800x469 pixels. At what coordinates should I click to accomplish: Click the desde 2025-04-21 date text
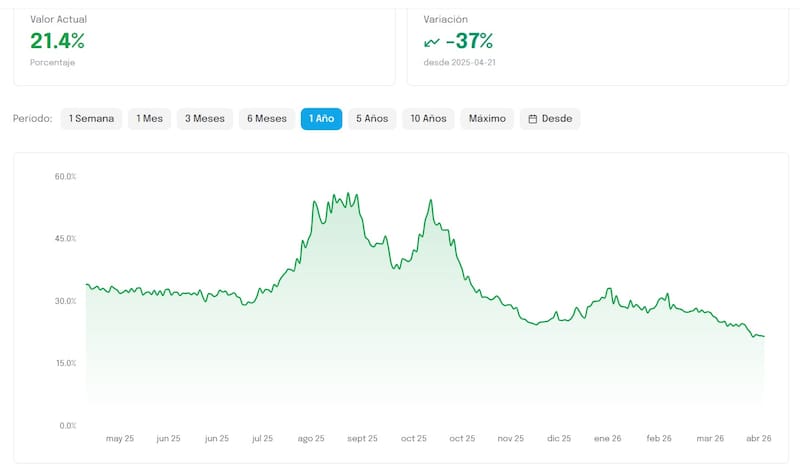click(462, 62)
